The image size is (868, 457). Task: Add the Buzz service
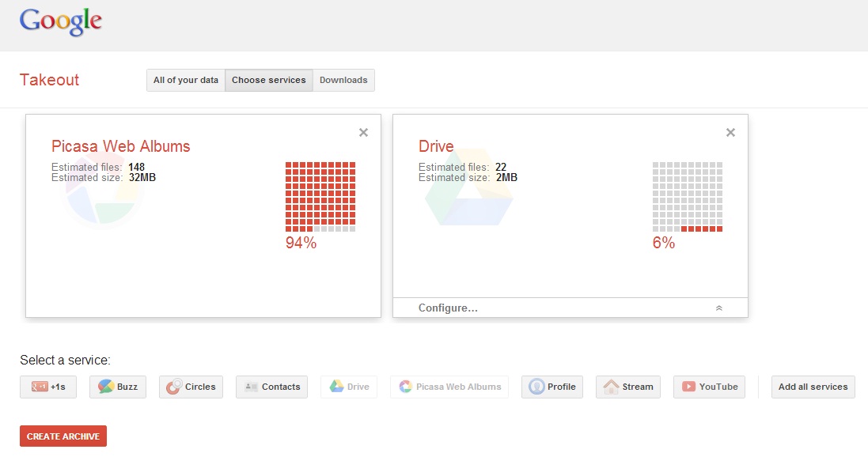coord(118,387)
